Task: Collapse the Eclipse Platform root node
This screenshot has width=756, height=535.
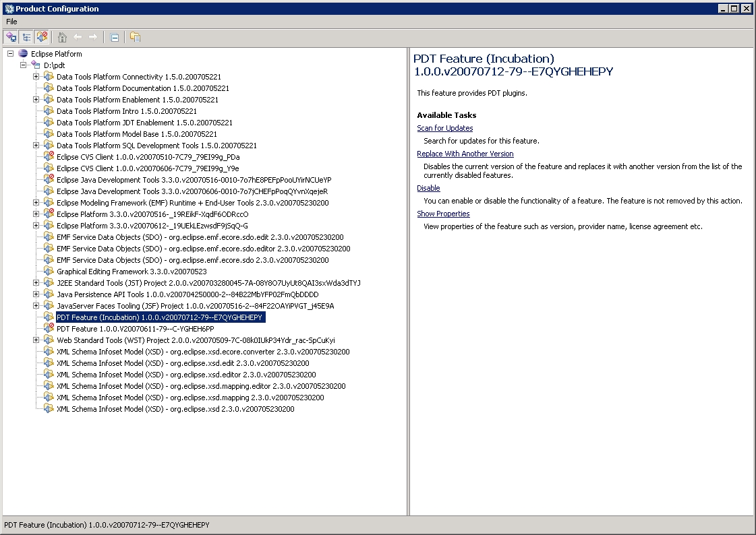Action: tap(10, 53)
